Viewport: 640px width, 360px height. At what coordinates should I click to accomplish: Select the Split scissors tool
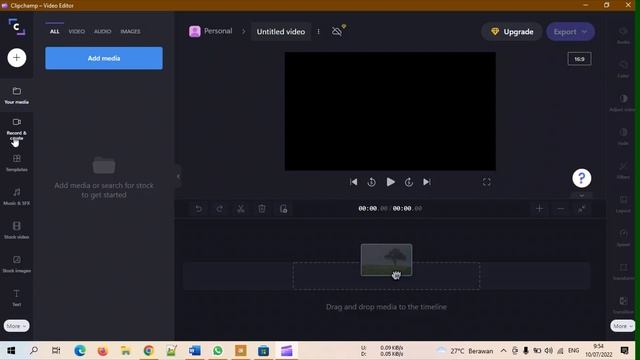[241, 209]
